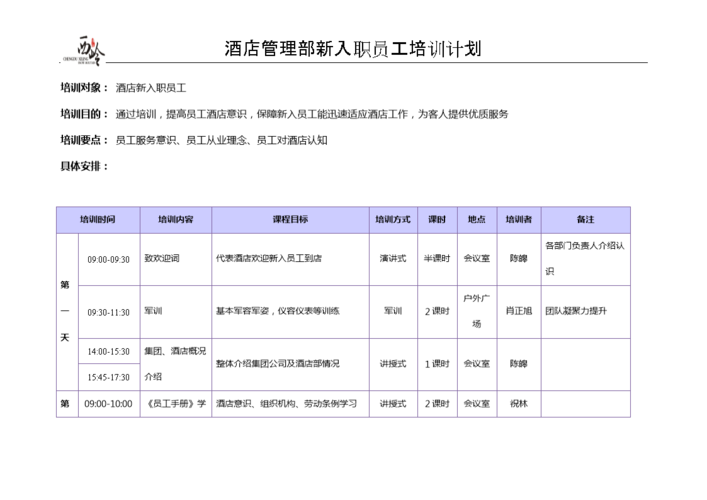707x500 pixels.
Task: Select the time cell 09:00-10:00
Action: [x=109, y=404]
